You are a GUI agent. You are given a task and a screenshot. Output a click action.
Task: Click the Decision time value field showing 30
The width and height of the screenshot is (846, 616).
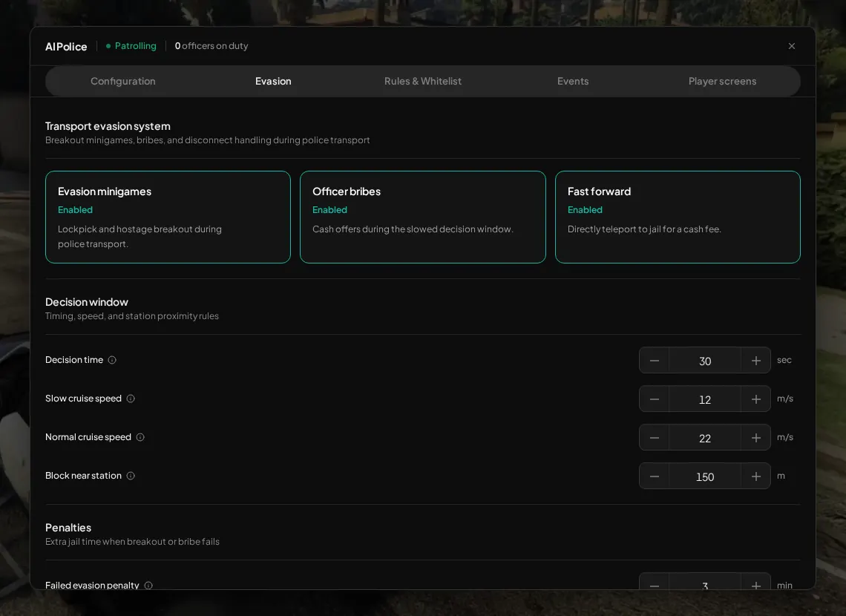pos(705,360)
